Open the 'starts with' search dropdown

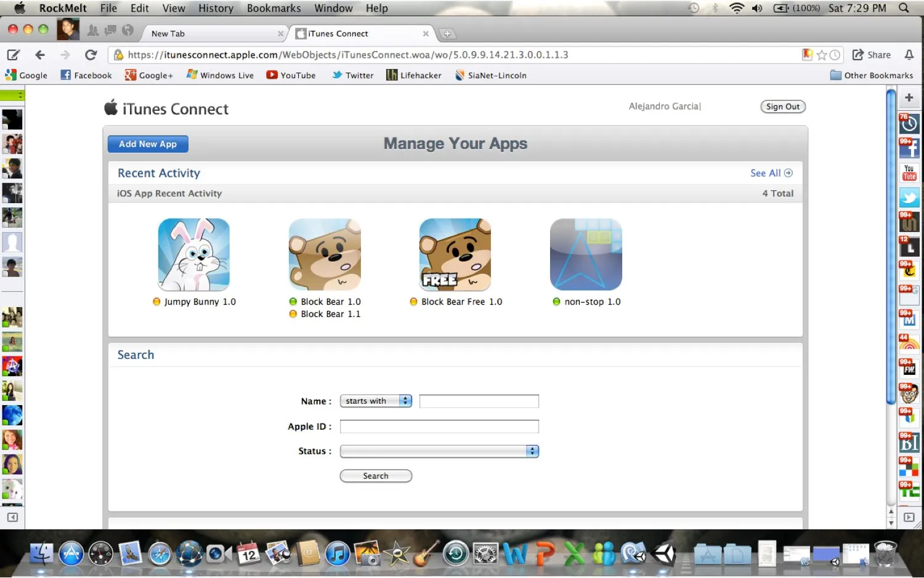[x=376, y=401]
